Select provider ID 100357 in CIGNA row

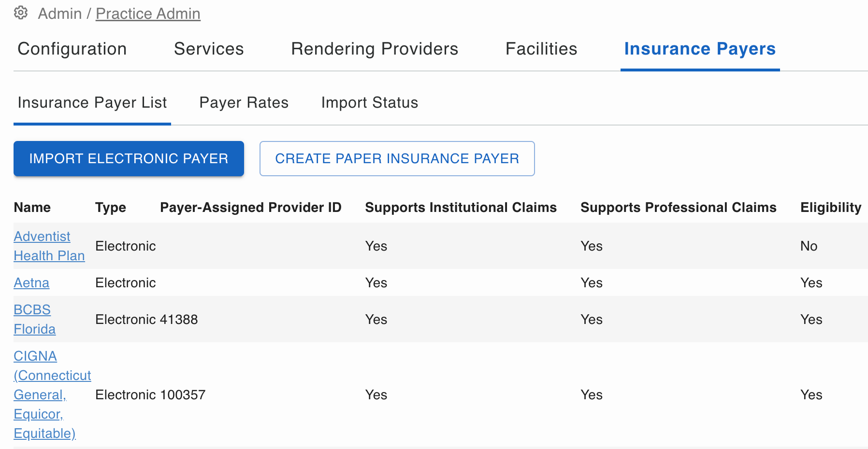(183, 394)
